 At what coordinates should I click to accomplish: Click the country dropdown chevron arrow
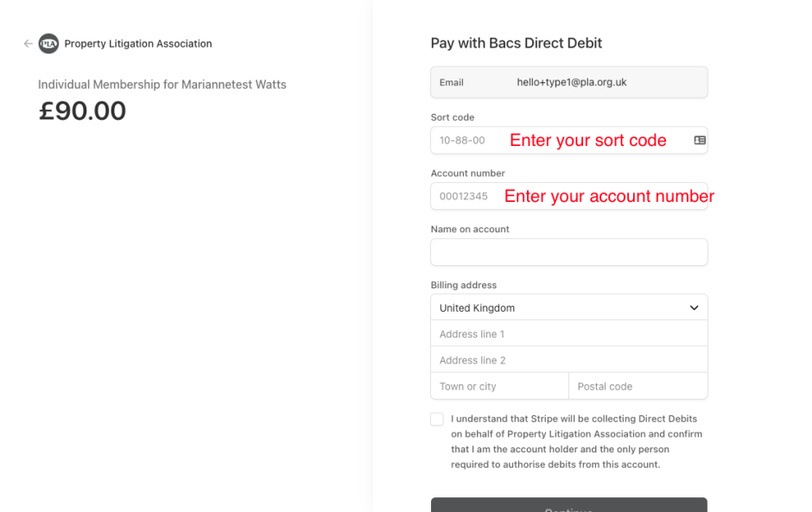tap(694, 307)
